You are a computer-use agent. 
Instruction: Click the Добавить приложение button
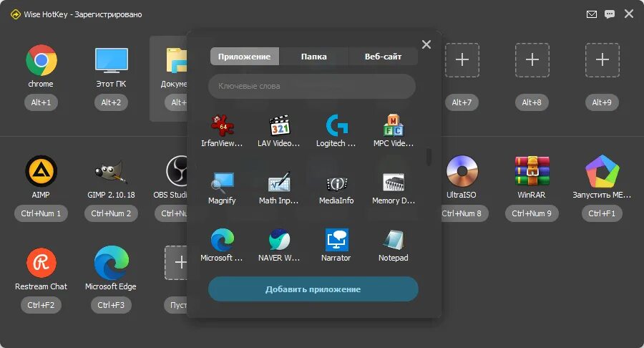click(x=313, y=289)
